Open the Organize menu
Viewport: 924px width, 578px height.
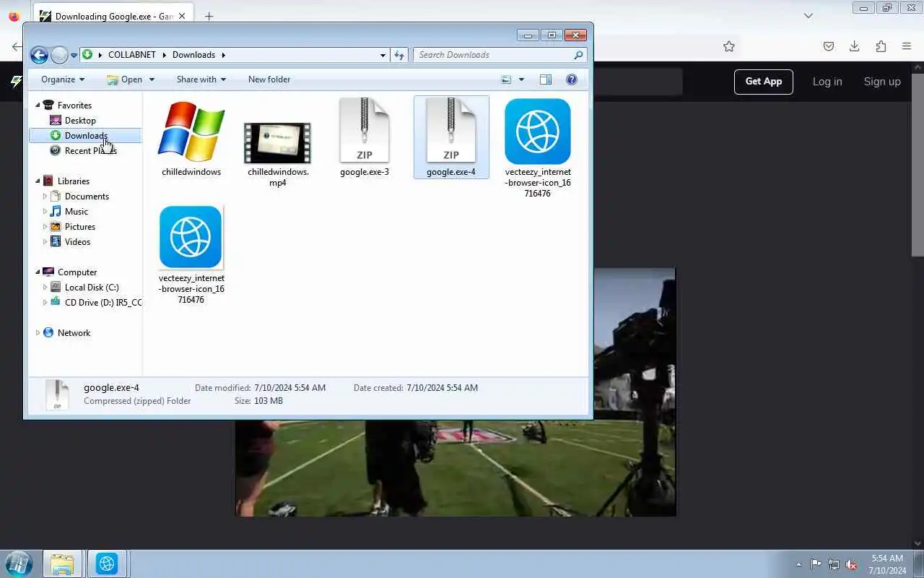[x=63, y=79]
